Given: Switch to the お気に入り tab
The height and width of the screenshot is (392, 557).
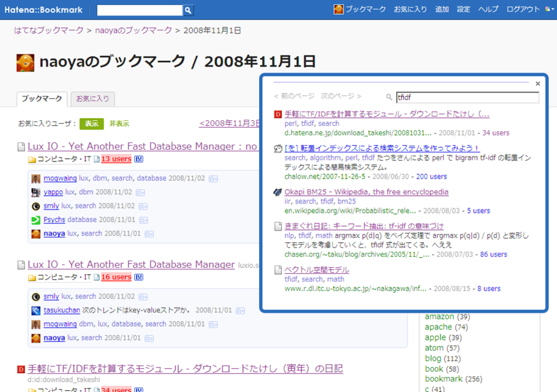Looking at the screenshot, I should 92,99.
